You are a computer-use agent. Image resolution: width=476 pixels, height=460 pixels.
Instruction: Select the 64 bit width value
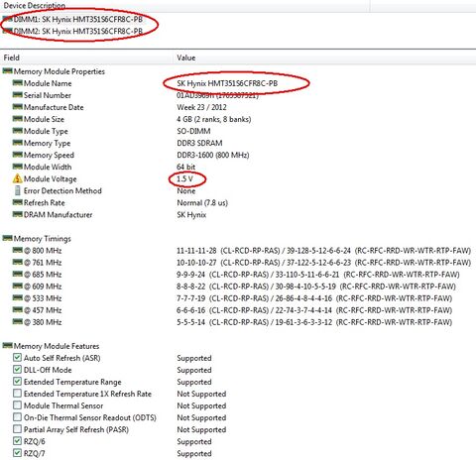click(186, 167)
